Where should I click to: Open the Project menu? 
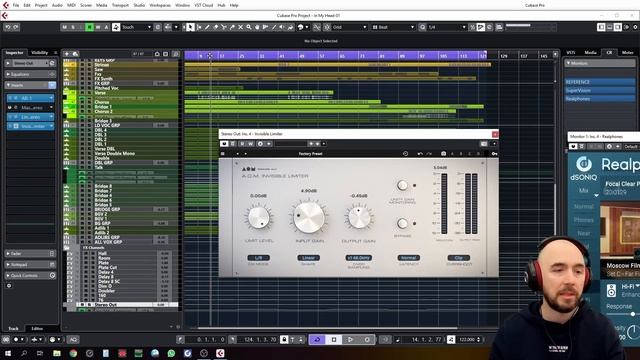coord(41,5)
